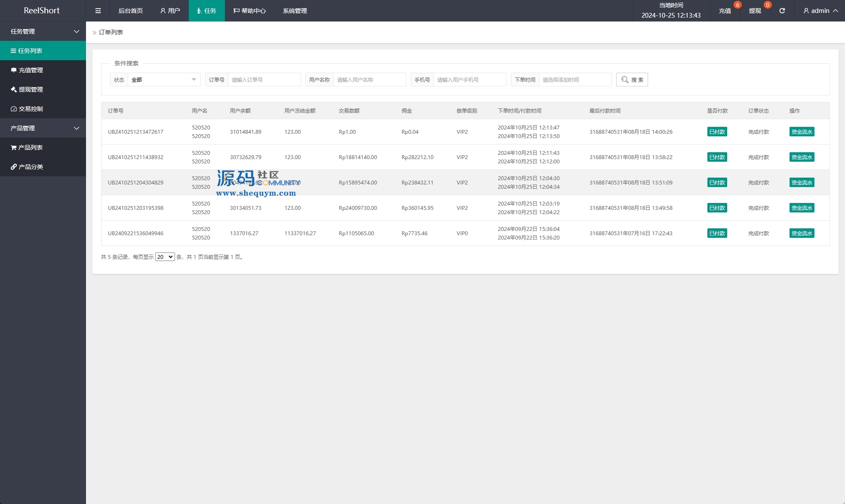
Task: Select 任务列表 in the sidebar
Action: click(x=30, y=51)
